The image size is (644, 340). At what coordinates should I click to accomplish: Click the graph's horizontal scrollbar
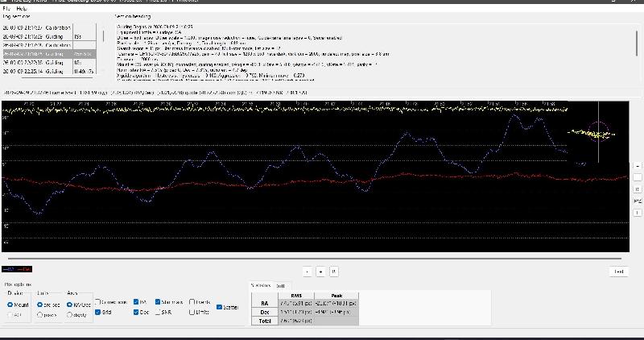coord(315,259)
